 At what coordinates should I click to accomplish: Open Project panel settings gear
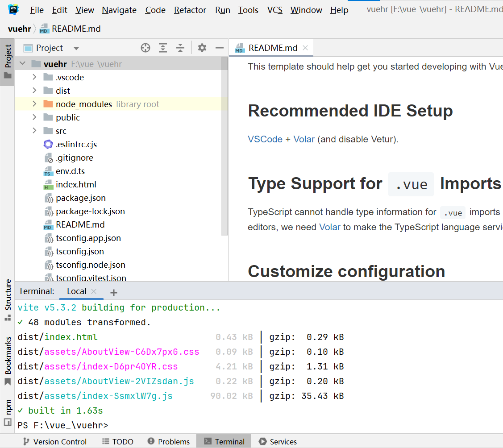pyautogui.click(x=202, y=48)
